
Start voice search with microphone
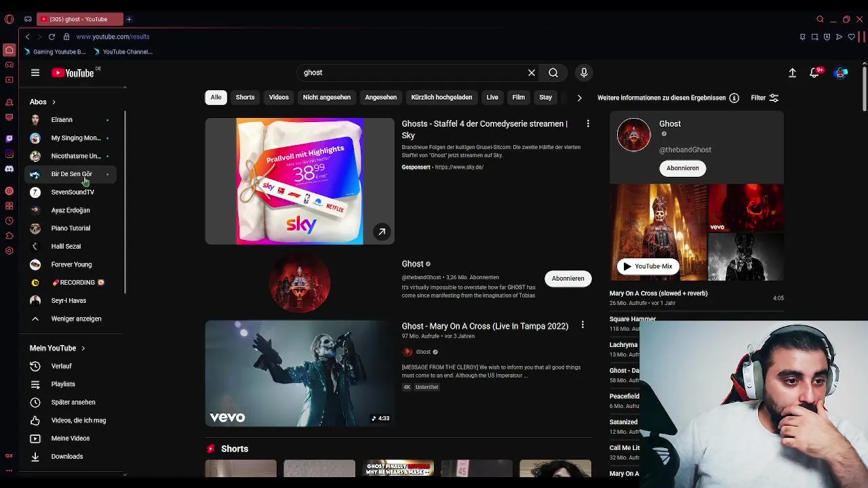584,73
